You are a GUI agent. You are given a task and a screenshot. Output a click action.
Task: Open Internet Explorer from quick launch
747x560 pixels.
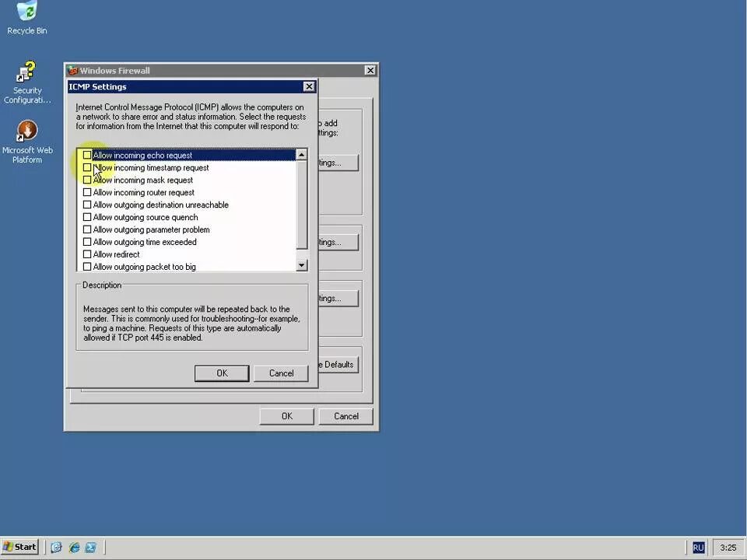point(74,547)
